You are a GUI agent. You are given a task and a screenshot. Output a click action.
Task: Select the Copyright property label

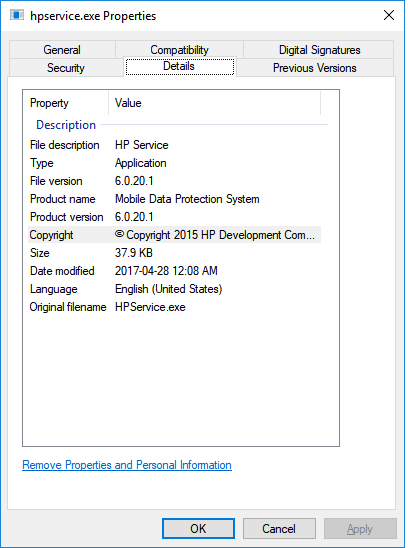[x=51, y=235]
